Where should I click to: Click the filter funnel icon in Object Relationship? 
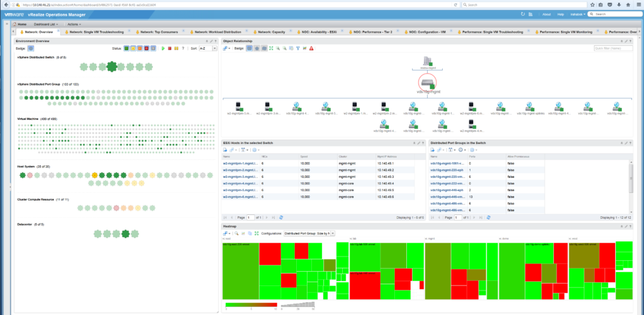[x=298, y=48]
